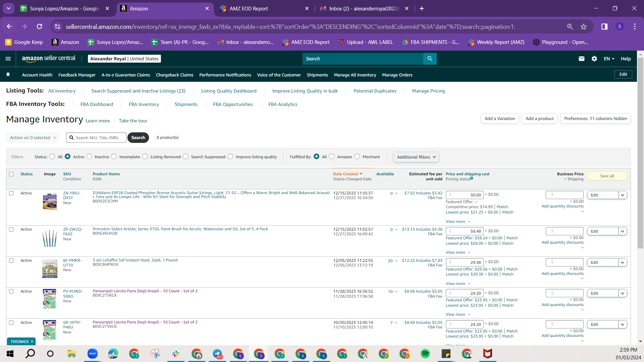Open the Action on 0 selected dropdown

pos(33,137)
